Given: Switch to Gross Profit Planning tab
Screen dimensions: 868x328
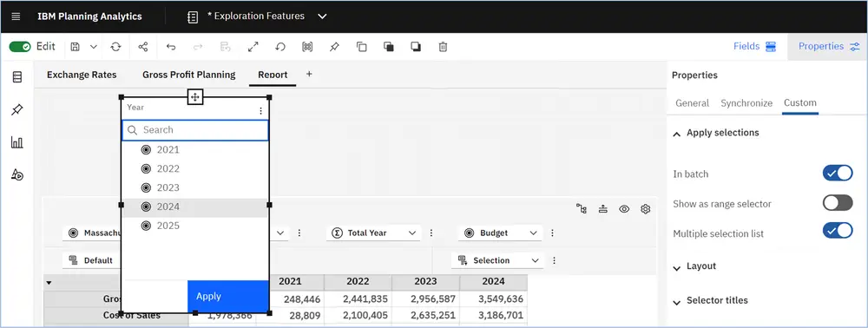Looking at the screenshot, I should click(x=188, y=75).
